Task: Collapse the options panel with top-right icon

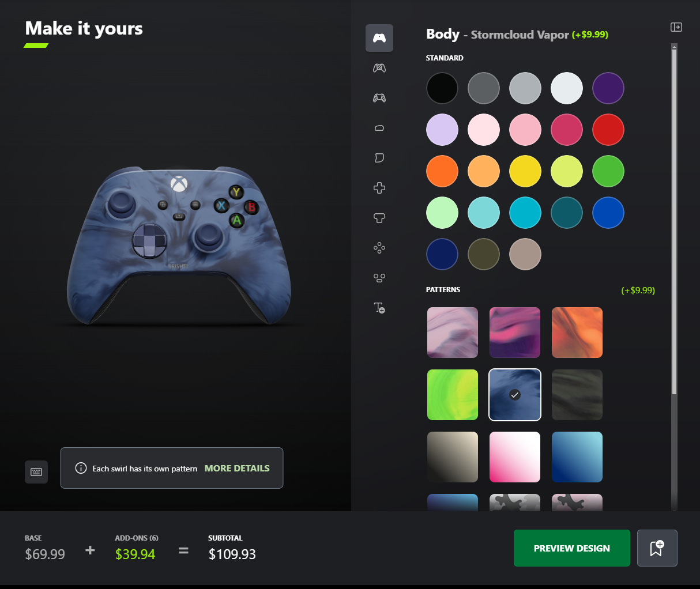Action: [676, 27]
